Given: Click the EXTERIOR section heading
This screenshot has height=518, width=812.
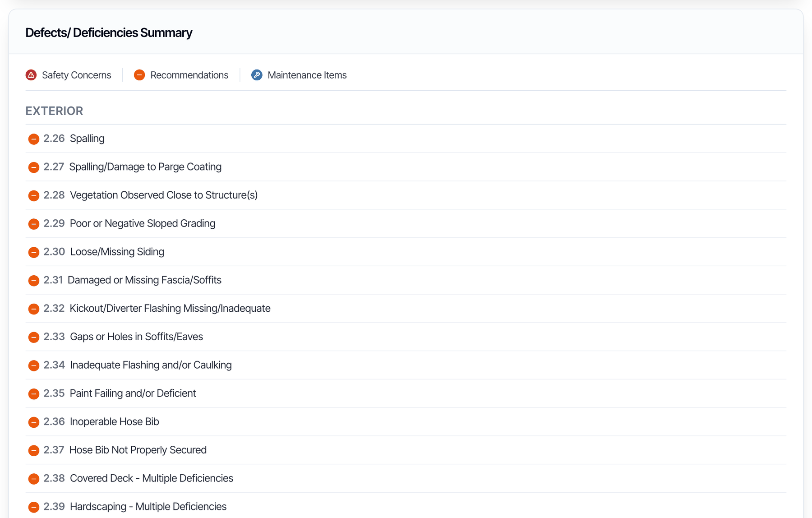Looking at the screenshot, I should [x=54, y=111].
